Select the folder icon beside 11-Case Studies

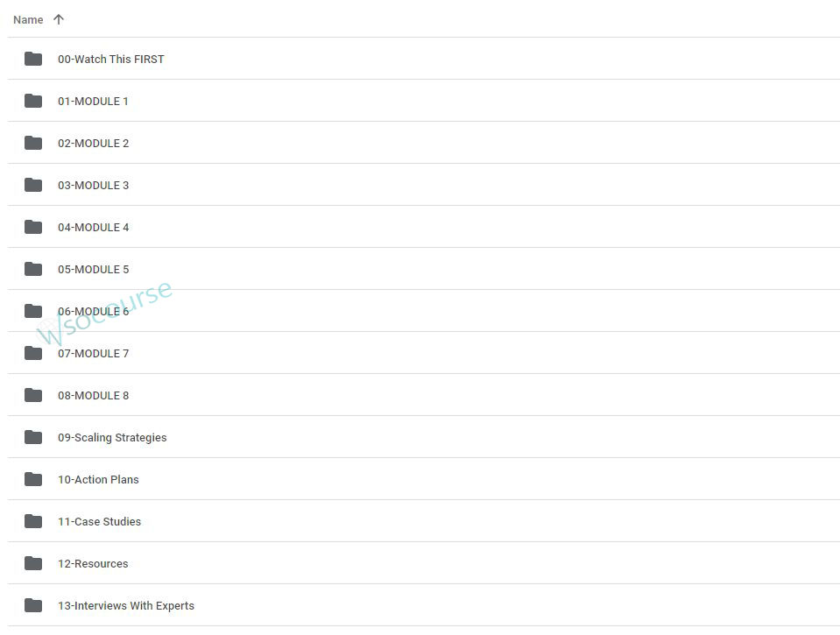(x=33, y=521)
